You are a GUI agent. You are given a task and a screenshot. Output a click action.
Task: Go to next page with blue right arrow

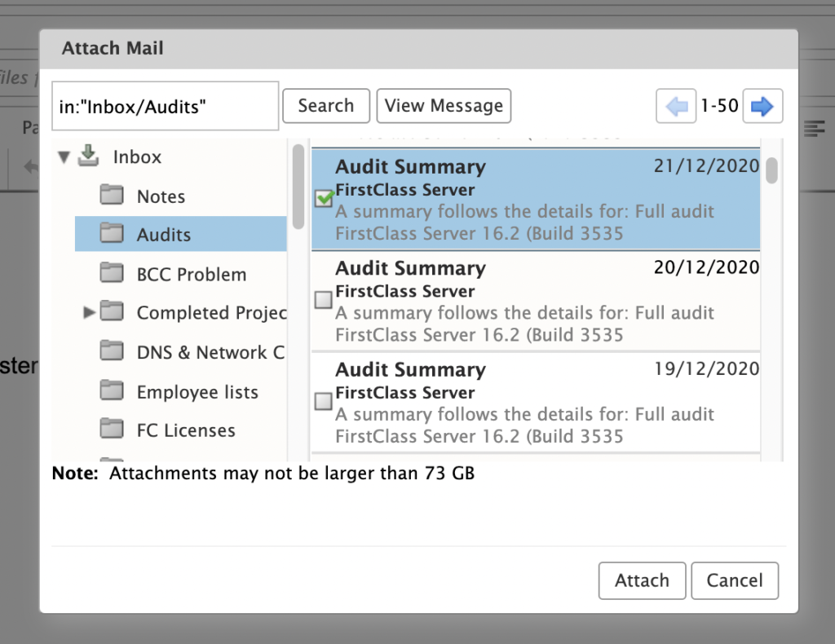coord(762,106)
